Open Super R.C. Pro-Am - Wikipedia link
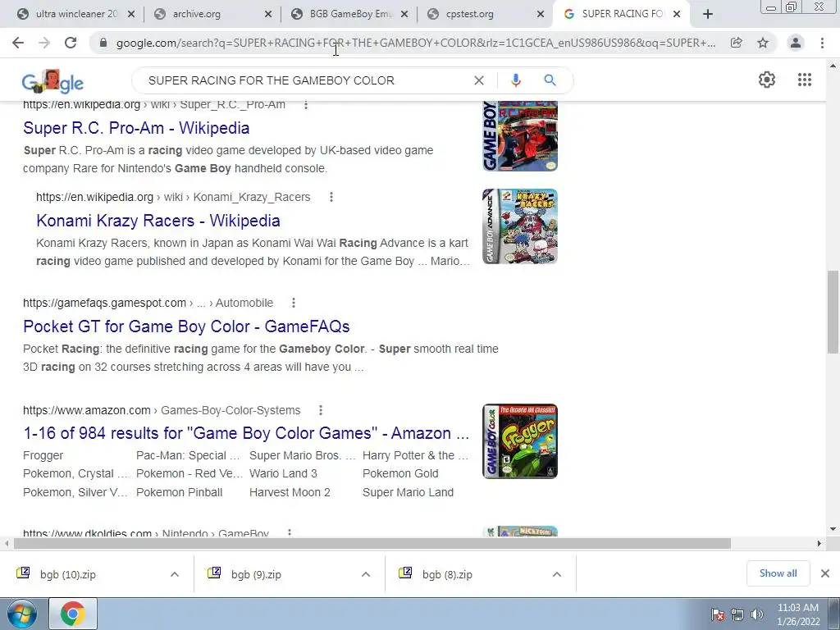 click(136, 128)
